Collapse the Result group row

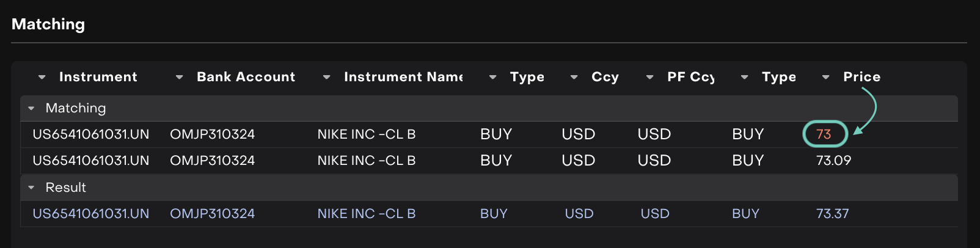31,188
